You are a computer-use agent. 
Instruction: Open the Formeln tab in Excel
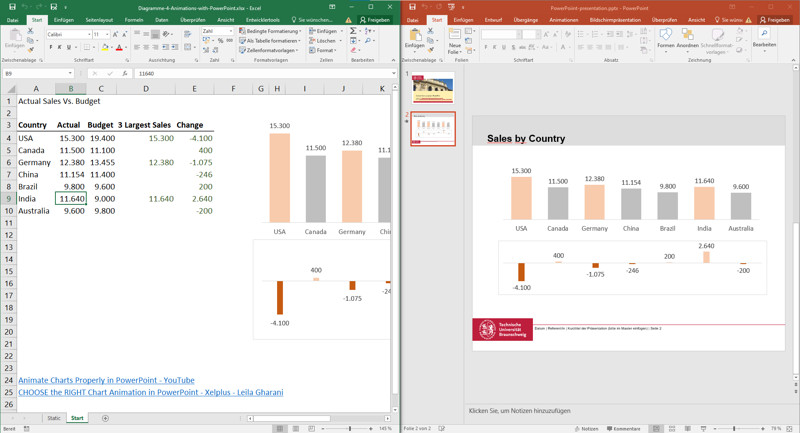pos(134,20)
